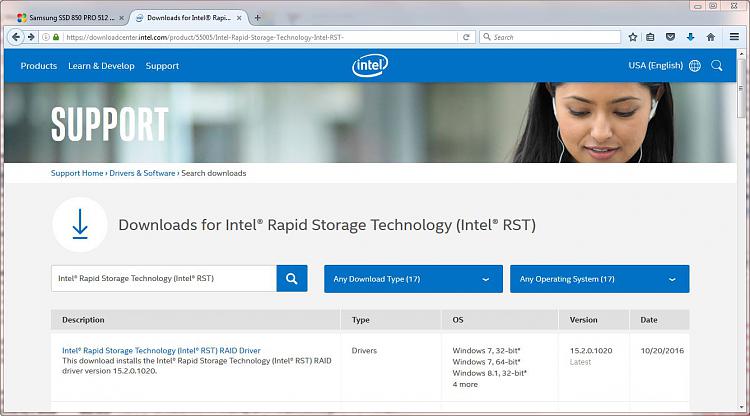Viewport: 750px width, 416px height.
Task: Click the SUPPORT banner heading
Action: [x=110, y=124]
